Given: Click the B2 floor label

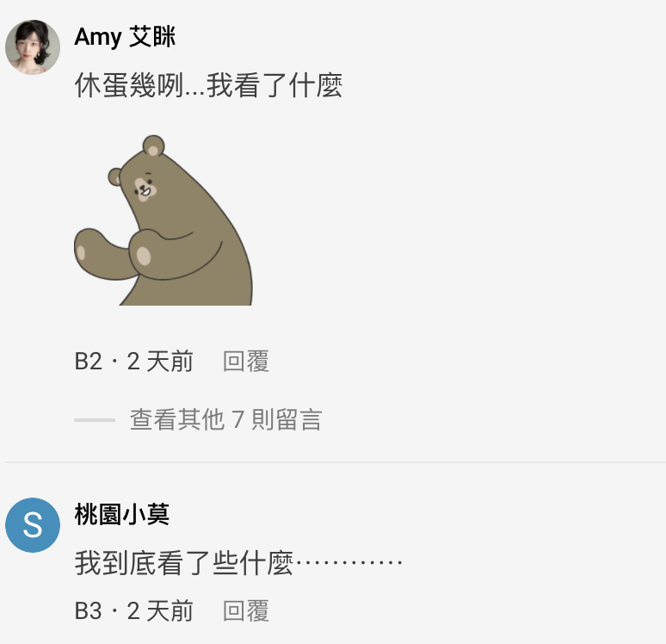Looking at the screenshot, I should [89, 362].
